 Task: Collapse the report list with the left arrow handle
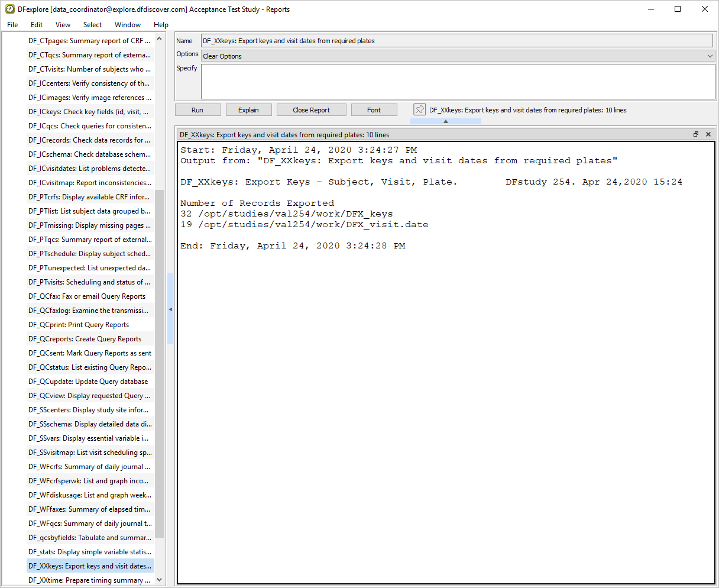click(x=170, y=309)
